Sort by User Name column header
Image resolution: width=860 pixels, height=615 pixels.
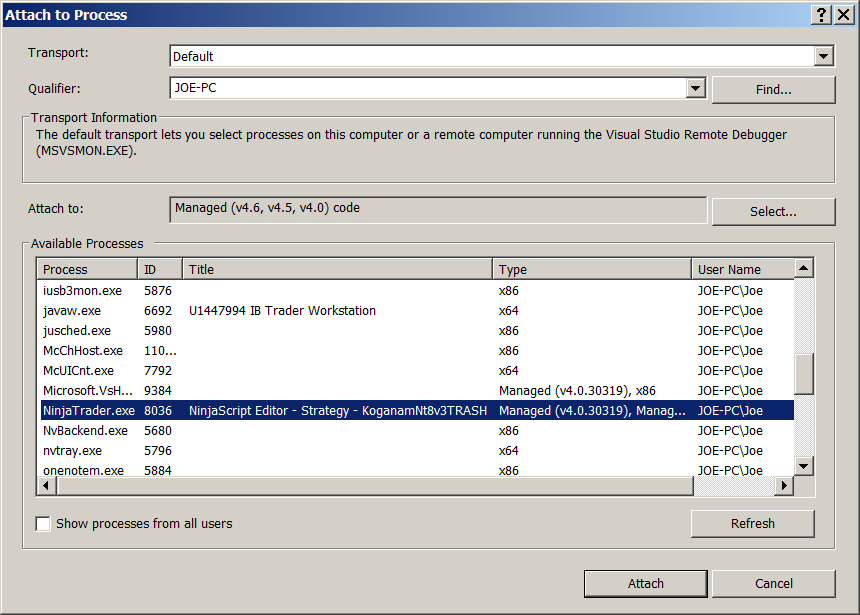[743, 269]
